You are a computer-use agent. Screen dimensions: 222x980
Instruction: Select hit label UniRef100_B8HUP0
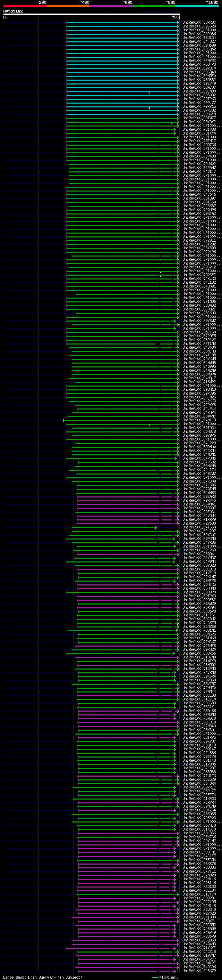(199, 592)
